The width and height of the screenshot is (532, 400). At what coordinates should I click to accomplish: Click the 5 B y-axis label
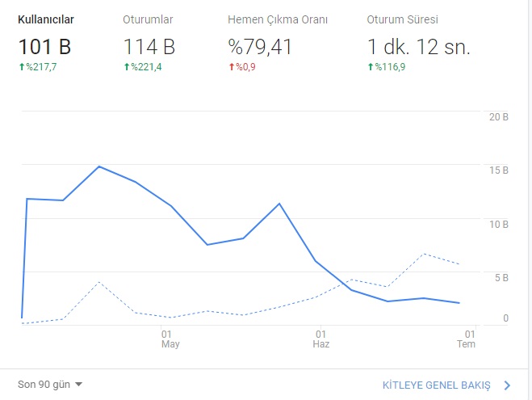(501, 278)
